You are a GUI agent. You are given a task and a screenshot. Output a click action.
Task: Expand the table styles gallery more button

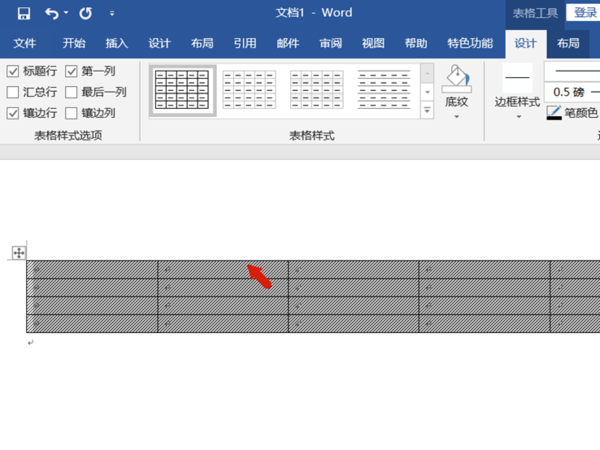click(427, 110)
